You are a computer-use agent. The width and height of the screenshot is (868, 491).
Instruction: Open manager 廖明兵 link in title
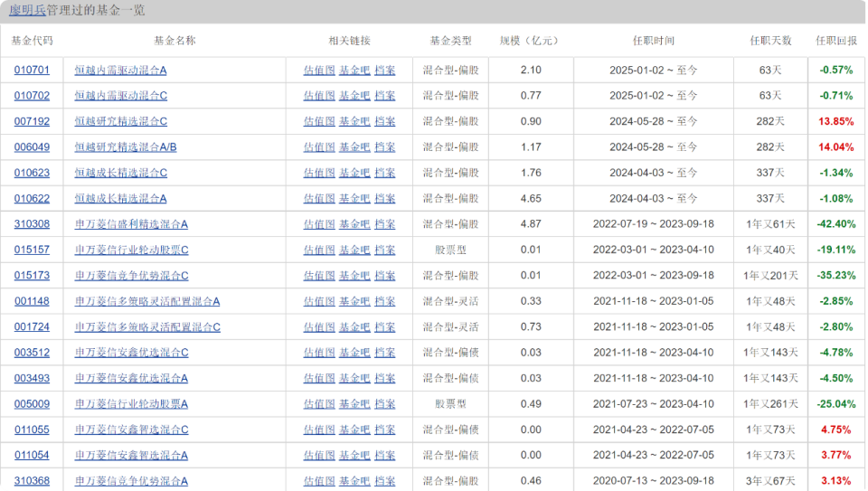click(27, 11)
